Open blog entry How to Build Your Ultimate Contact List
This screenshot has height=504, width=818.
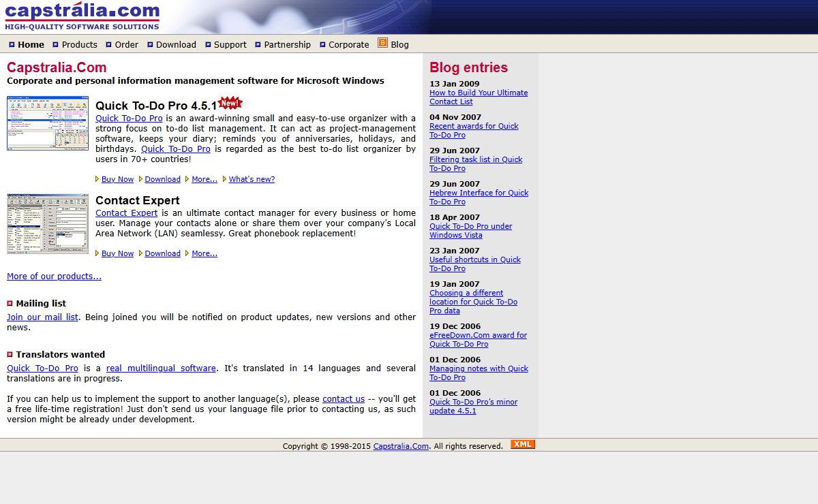point(479,97)
